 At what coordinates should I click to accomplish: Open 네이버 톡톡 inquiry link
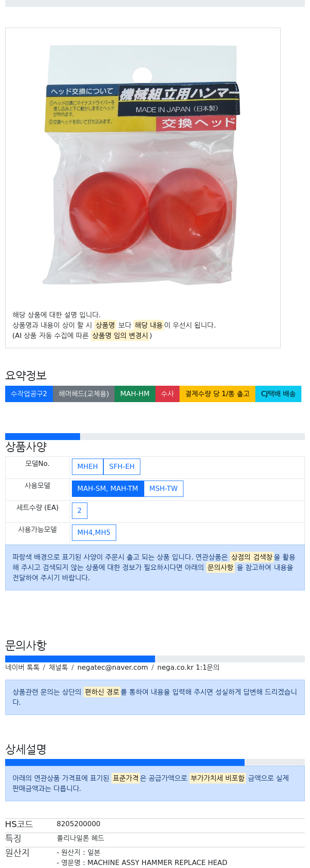(x=22, y=668)
